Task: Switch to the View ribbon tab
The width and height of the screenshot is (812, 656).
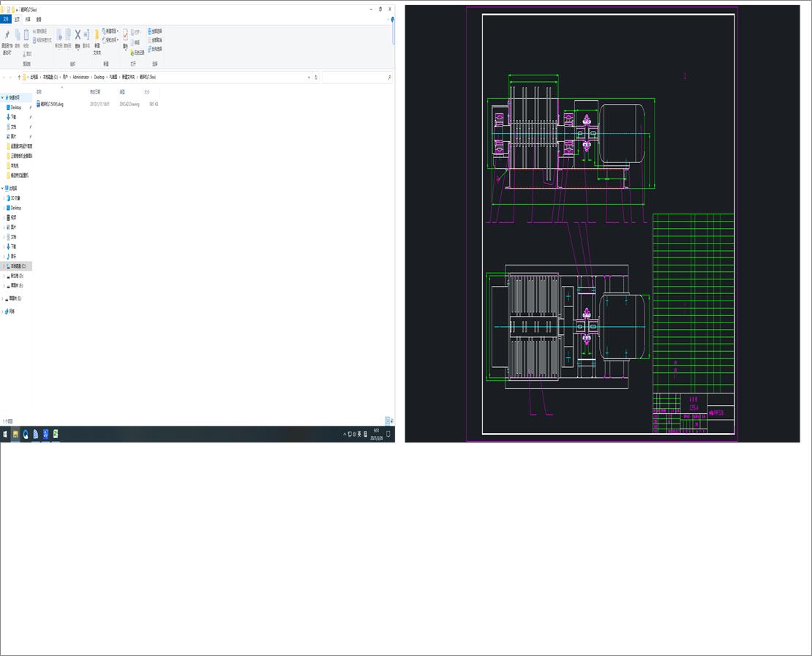Action: coord(39,20)
